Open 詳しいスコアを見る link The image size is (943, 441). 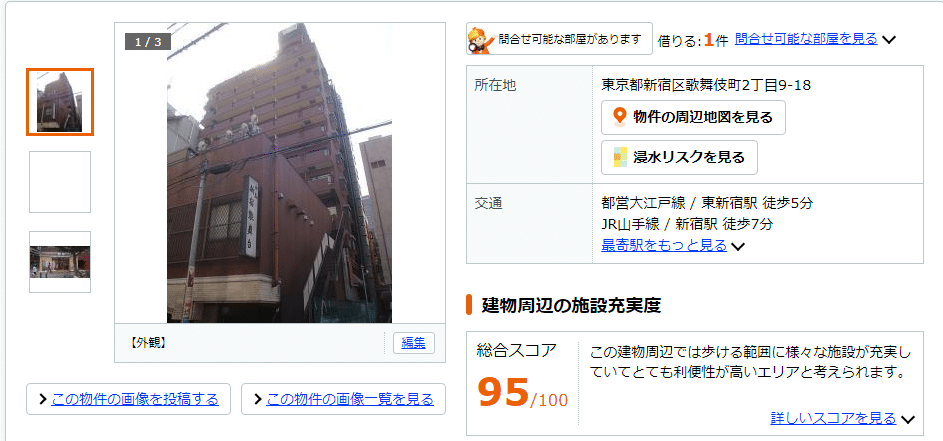[x=833, y=418]
